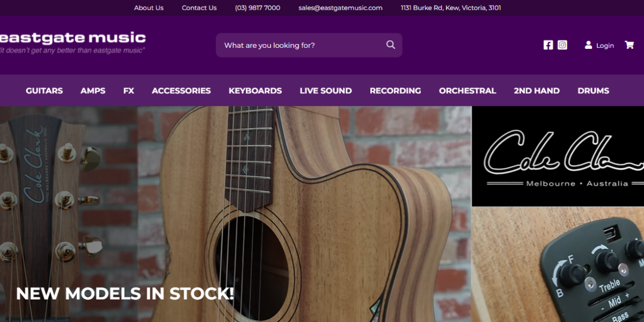Go to Keyboards category
644x322 pixels.
point(255,91)
